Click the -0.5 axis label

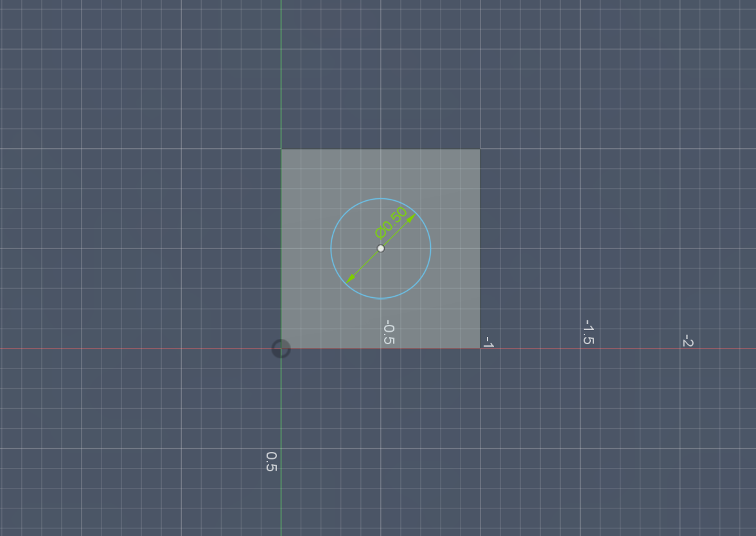[x=389, y=333]
